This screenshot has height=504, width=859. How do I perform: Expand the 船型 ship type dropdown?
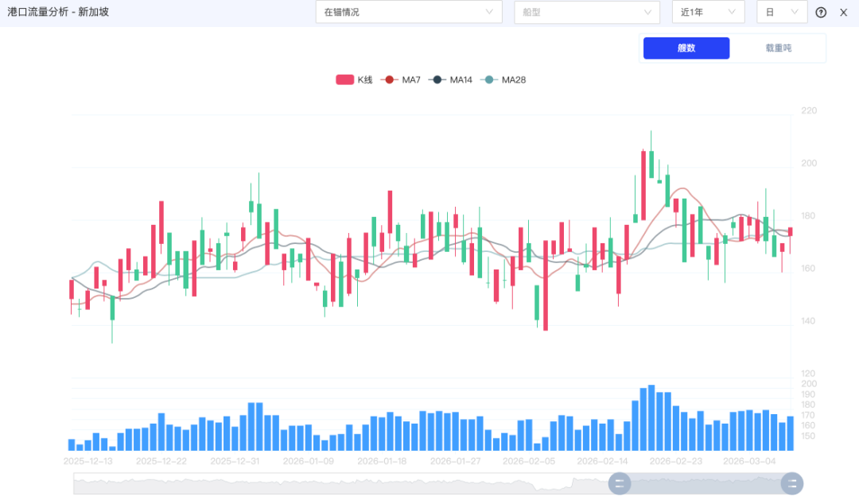587,12
